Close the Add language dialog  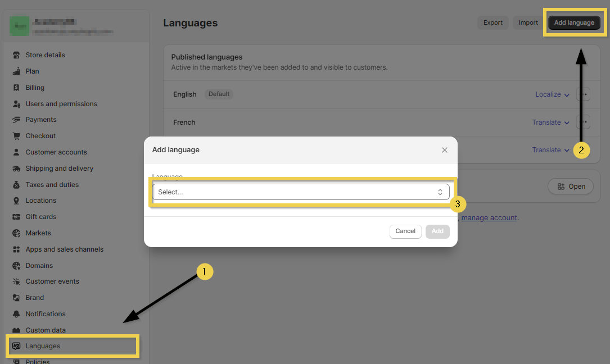tap(445, 150)
